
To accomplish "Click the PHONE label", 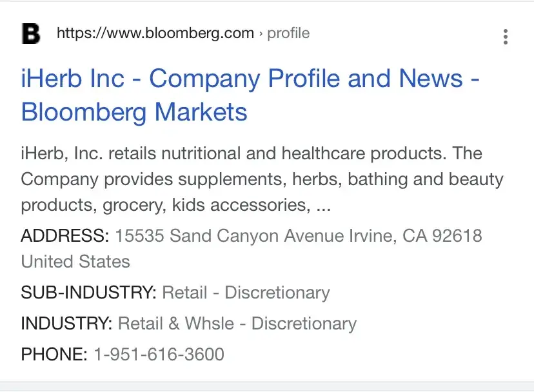I will pos(54,355).
